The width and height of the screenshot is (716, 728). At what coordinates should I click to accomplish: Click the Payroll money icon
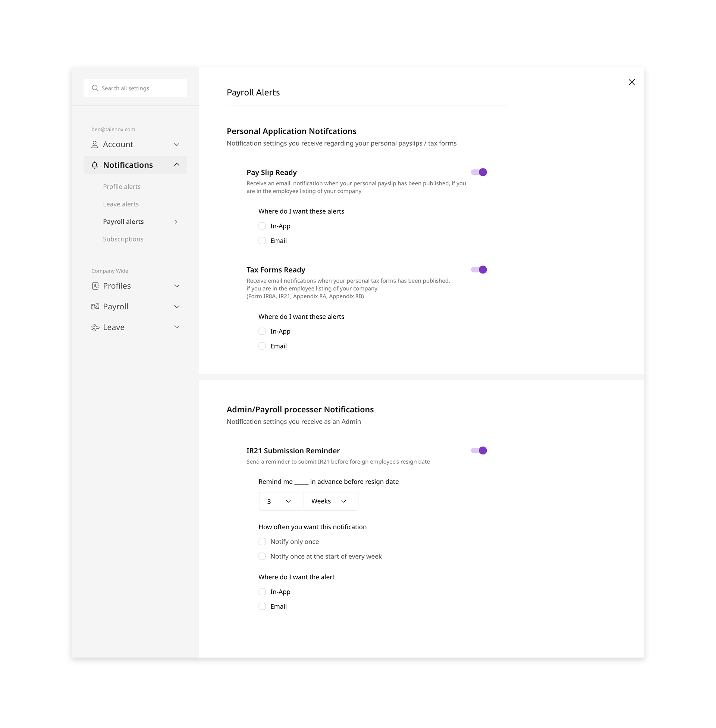click(x=95, y=307)
